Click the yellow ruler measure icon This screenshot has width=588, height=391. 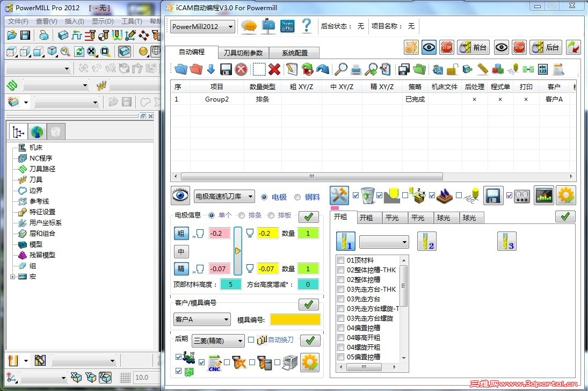(483, 69)
